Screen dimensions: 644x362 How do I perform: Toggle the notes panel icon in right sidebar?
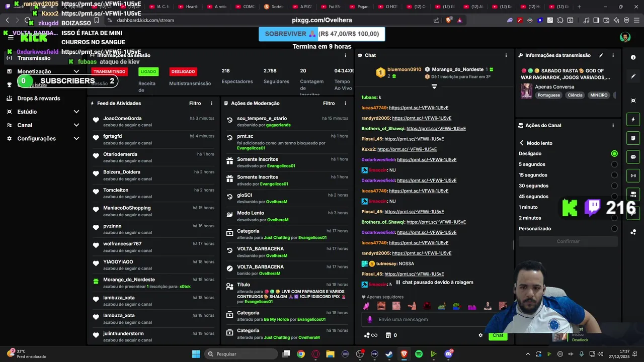click(633, 138)
